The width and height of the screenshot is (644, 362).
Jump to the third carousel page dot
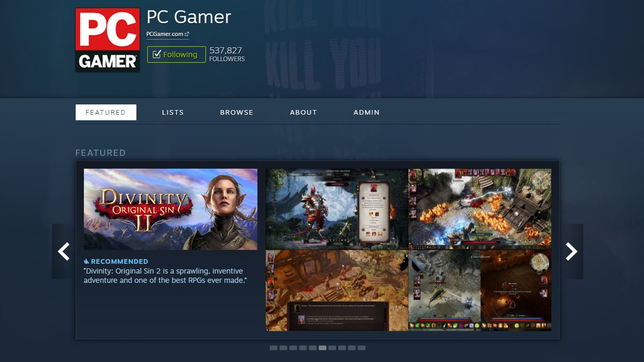click(x=293, y=348)
